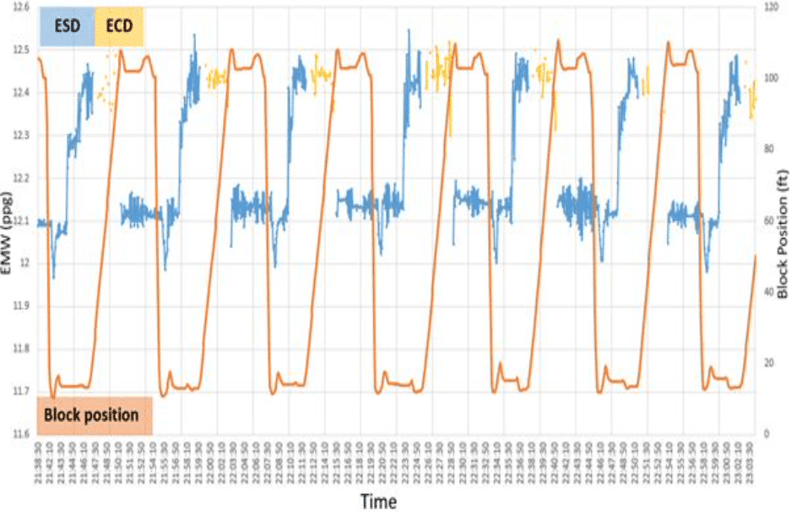
Task: Select the 60 right axis tick label
Action: coord(768,220)
